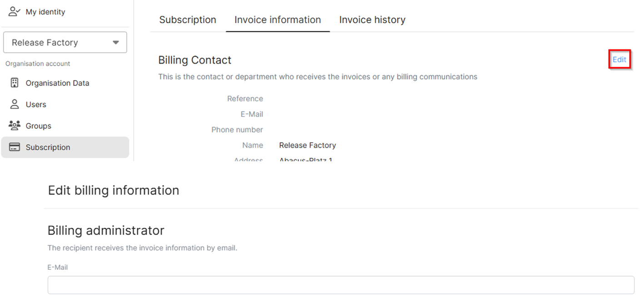Click the Billing Contact heading
This screenshot has height=302, width=644.
tap(195, 60)
